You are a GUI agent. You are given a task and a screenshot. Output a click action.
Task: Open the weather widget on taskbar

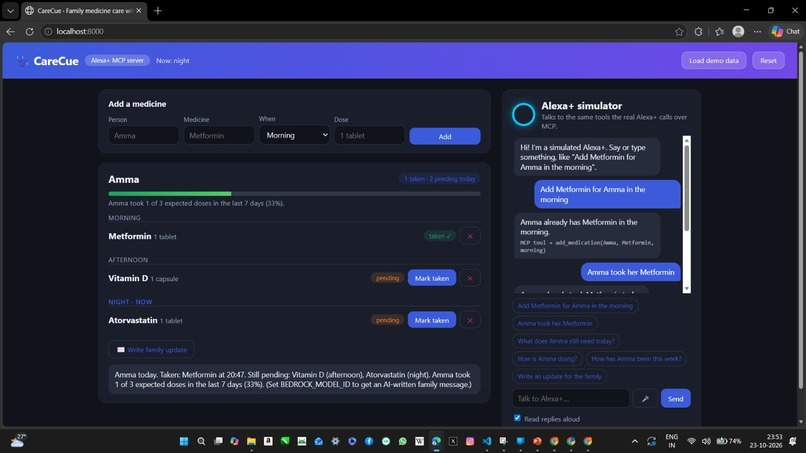pyautogui.click(x=18, y=441)
